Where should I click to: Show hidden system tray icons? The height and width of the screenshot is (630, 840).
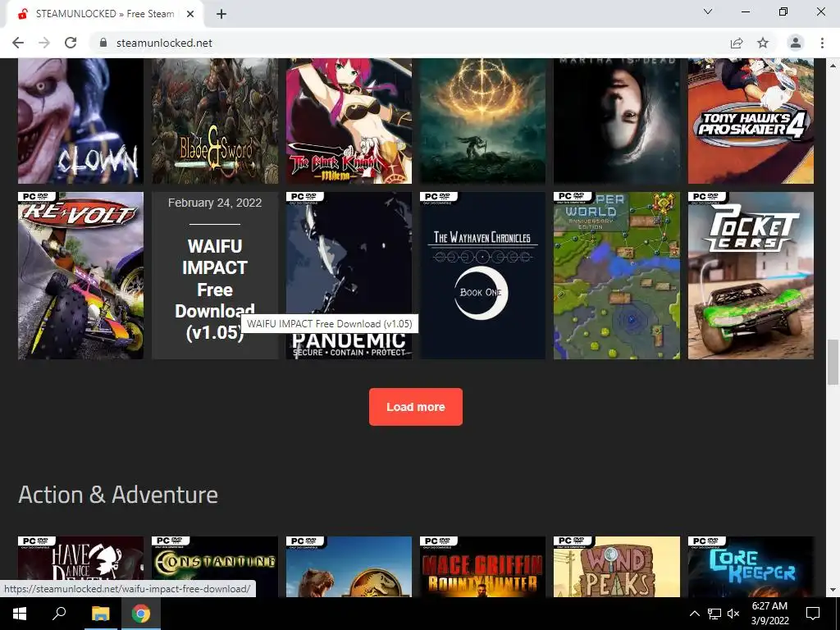(x=694, y=614)
